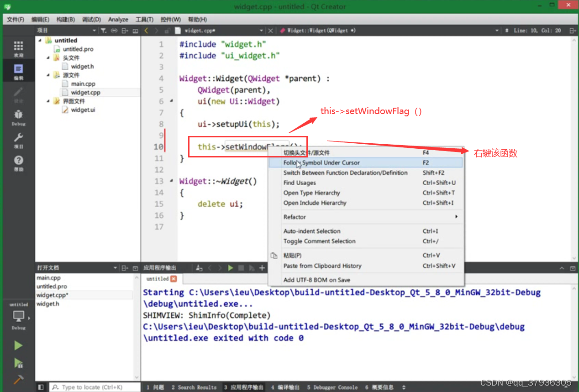579x392 pixels.
Task: Split the editor using top-right icon
Action: [573, 31]
